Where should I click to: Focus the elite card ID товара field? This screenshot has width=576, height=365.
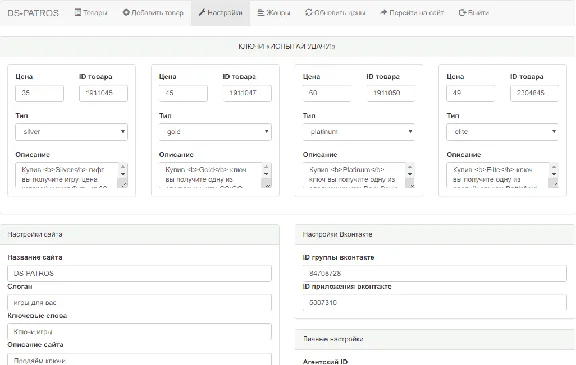pos(534,93)
